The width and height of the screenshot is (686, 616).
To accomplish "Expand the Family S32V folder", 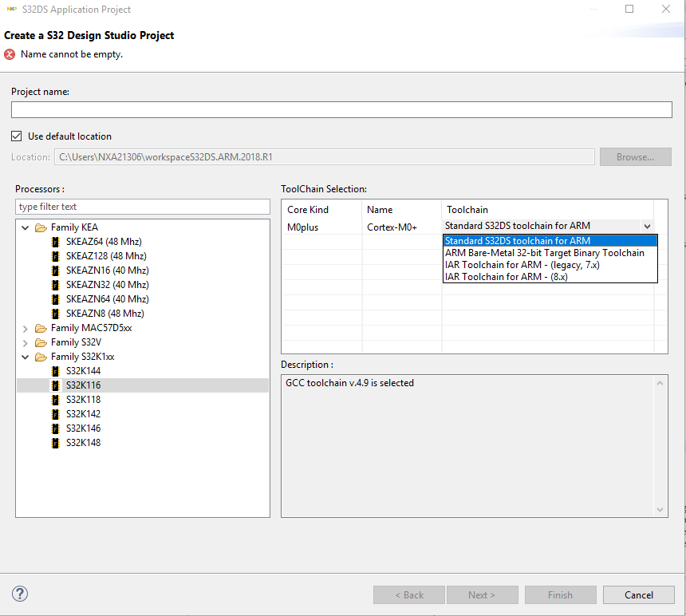I will 26,342.
